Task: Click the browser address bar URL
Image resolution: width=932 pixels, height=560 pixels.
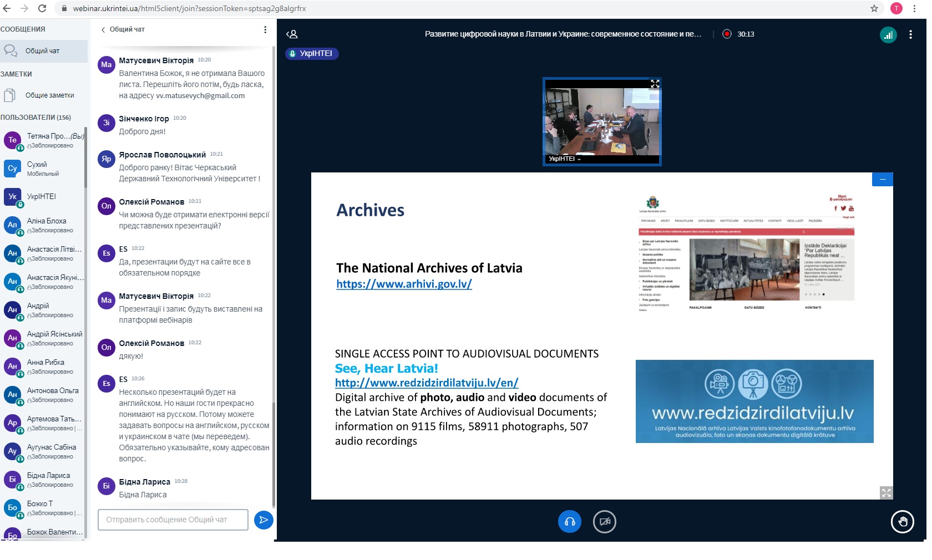Action: pos(189,8)
